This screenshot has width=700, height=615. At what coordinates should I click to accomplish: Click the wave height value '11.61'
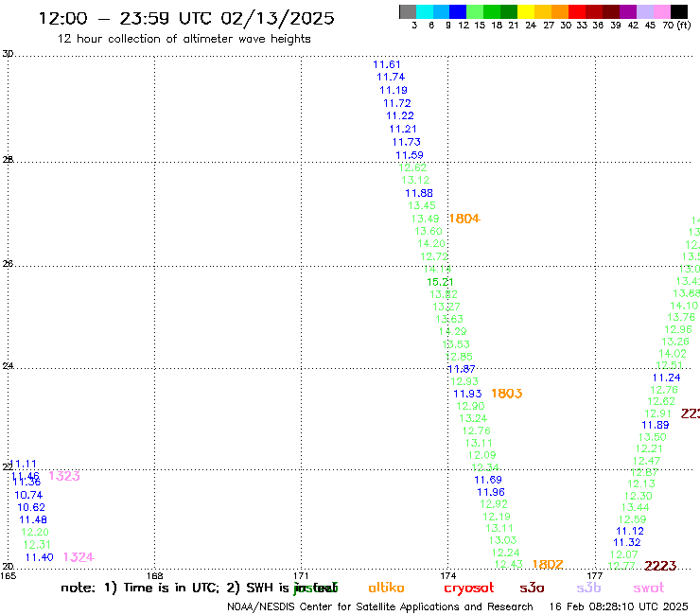click(x=387, y=64)
